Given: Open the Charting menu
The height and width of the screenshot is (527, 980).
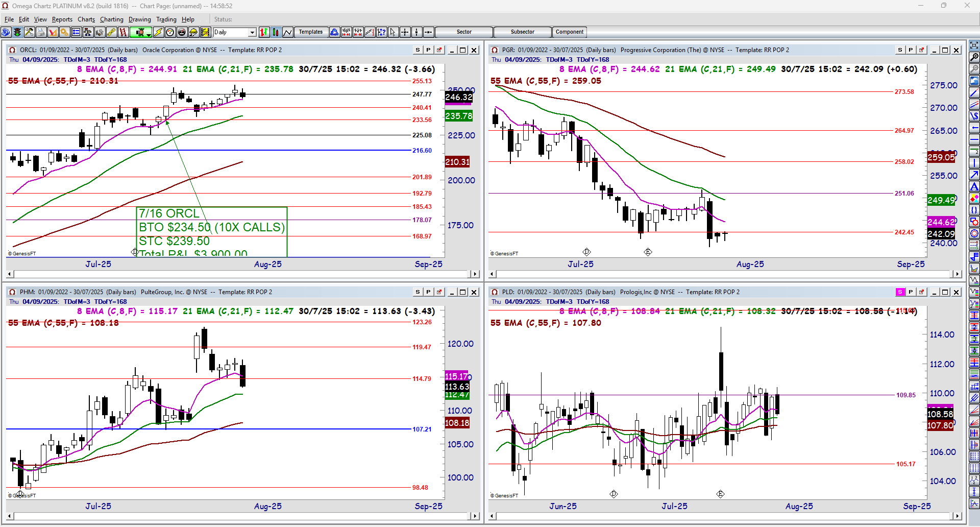Looking at the screenshot, I should pos(111,19).
